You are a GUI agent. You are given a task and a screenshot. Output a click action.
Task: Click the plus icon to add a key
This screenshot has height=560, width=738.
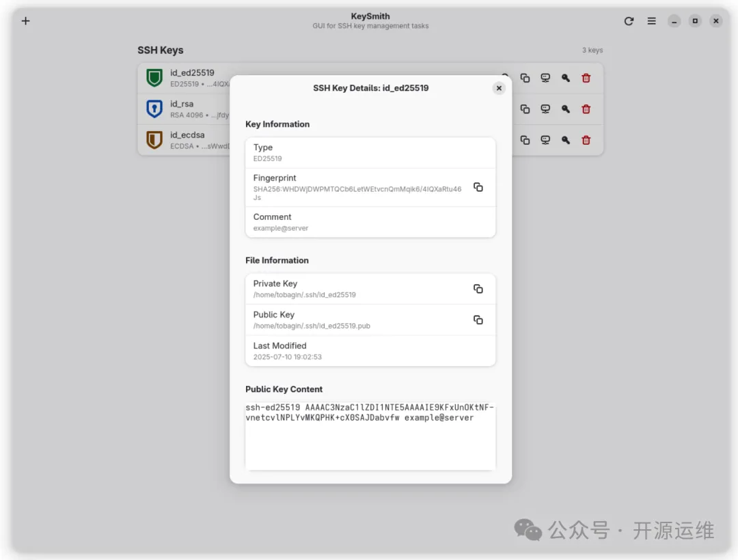coord(26,21)
